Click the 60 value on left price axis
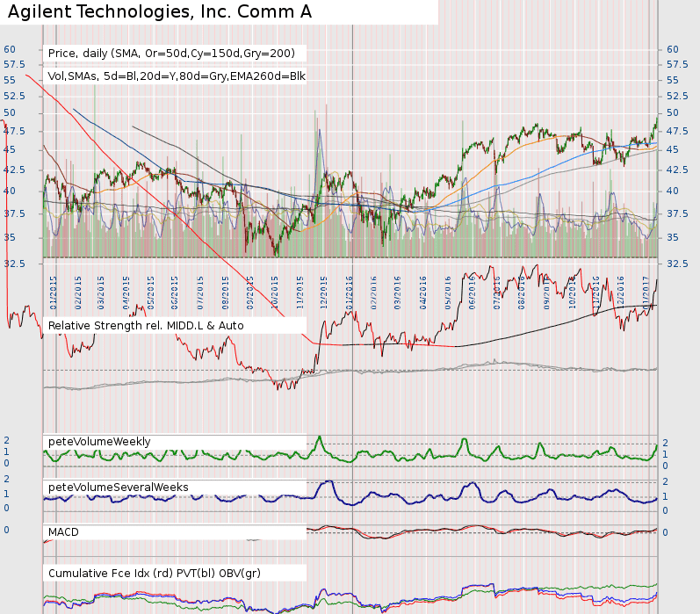 pyautogui.click(x=10, y=49)
